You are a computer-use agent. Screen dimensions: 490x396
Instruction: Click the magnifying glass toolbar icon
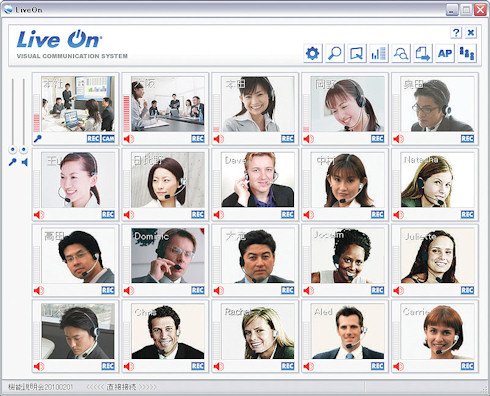click(x=335, y=53)
